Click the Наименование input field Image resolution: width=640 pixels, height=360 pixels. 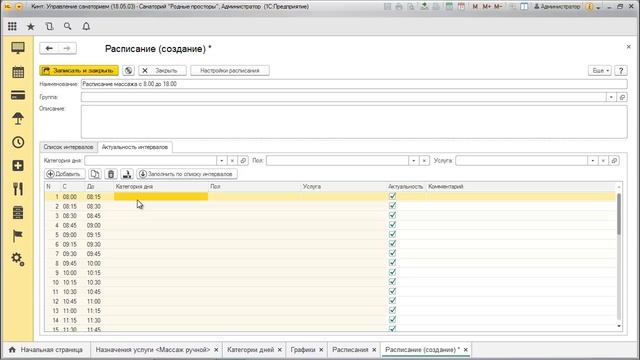(x=354, y=84)
